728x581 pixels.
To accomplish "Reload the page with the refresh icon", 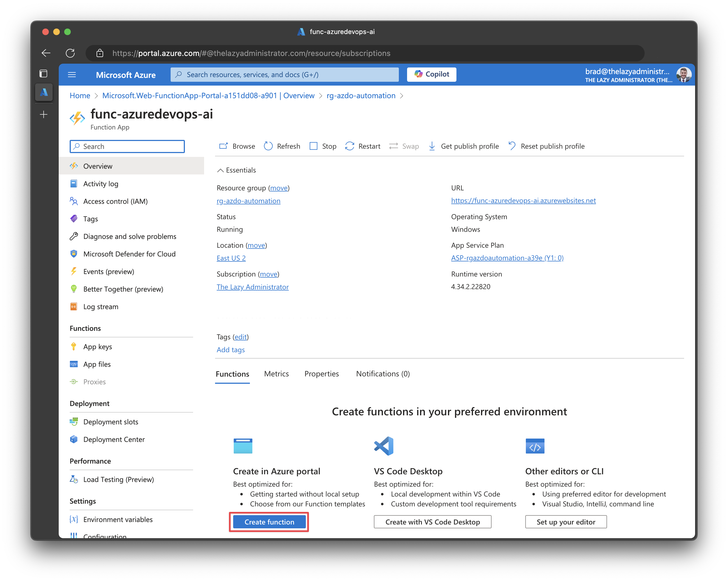I will [70, 53].
